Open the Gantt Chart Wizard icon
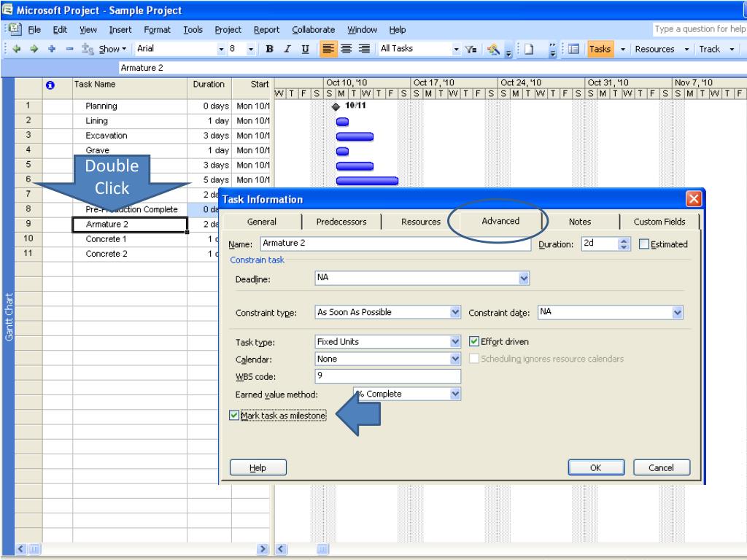The height and width of the screenshot is (560, 747). [493, 49]
